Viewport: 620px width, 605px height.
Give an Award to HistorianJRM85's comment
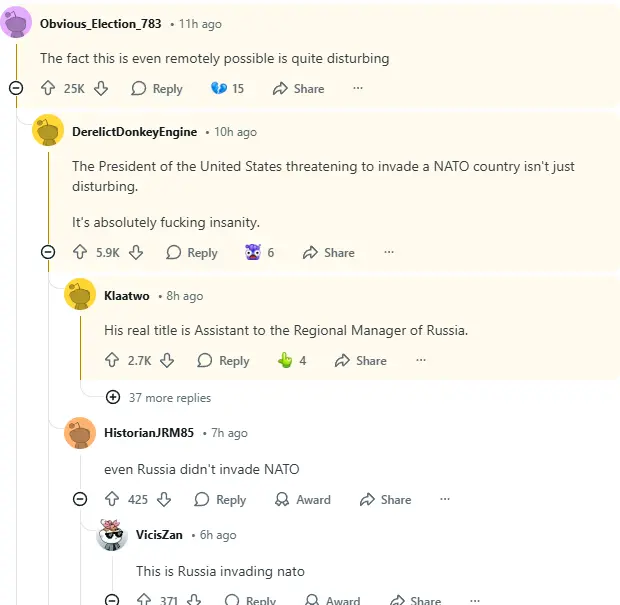(x=303, y=499)
